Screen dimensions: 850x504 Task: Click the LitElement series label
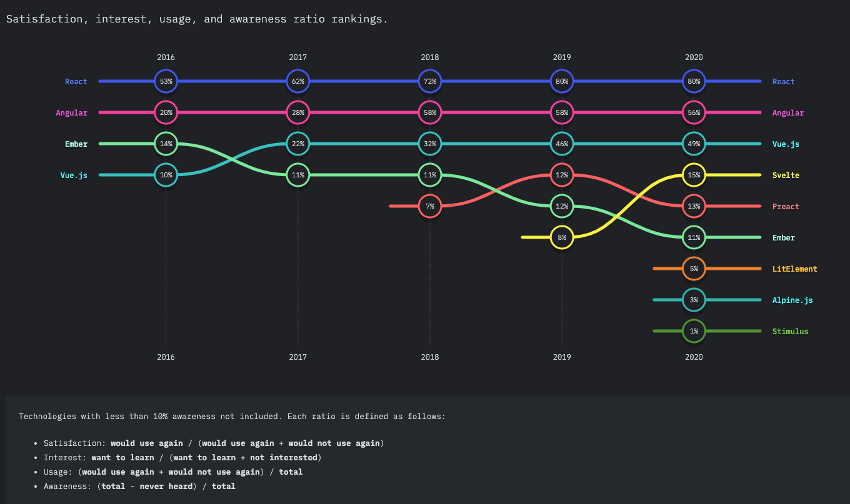(x=794, y=269)
